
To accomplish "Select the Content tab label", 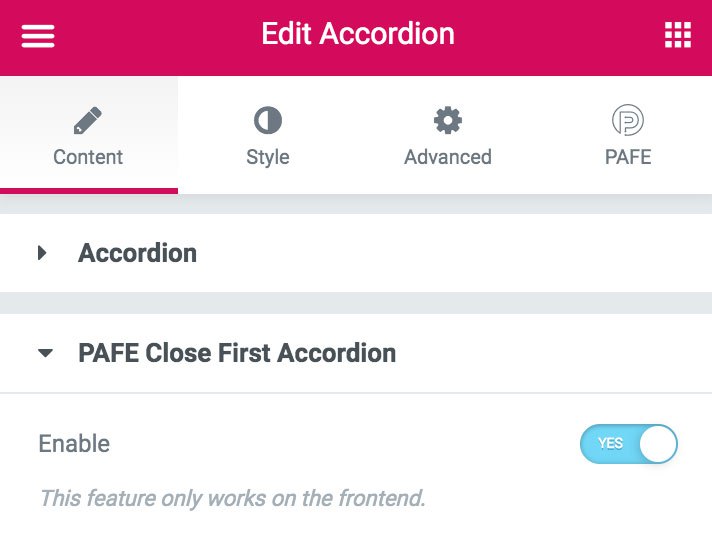I will 88,157.
